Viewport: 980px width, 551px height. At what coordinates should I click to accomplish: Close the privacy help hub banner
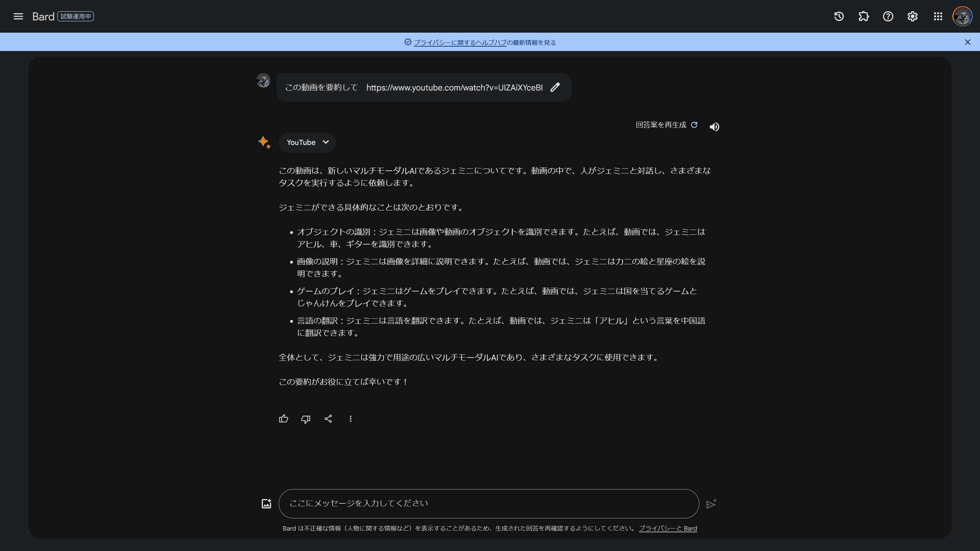pos(967,42)
